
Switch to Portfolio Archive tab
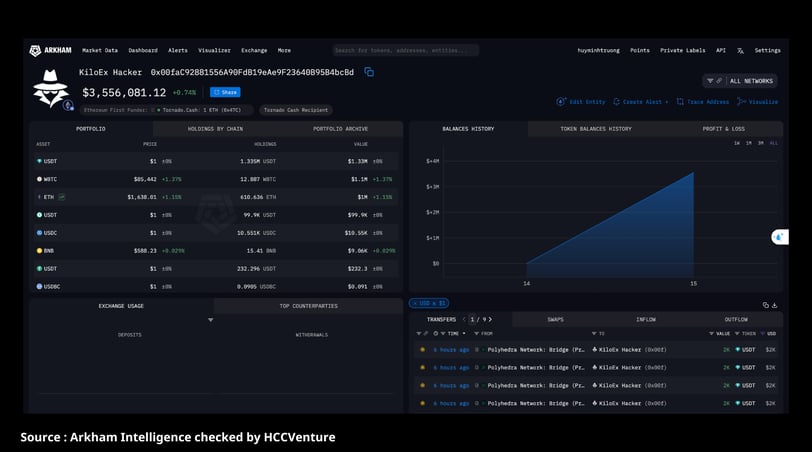click(340, 128)
